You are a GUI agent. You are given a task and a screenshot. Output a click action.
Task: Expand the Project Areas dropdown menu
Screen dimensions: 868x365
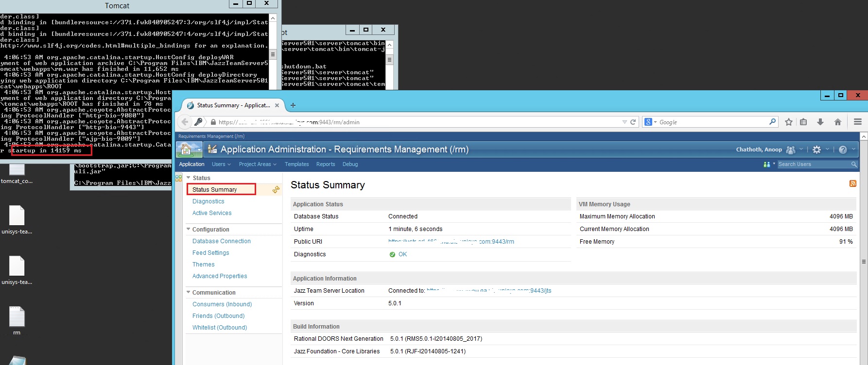[x=258, y=164]
